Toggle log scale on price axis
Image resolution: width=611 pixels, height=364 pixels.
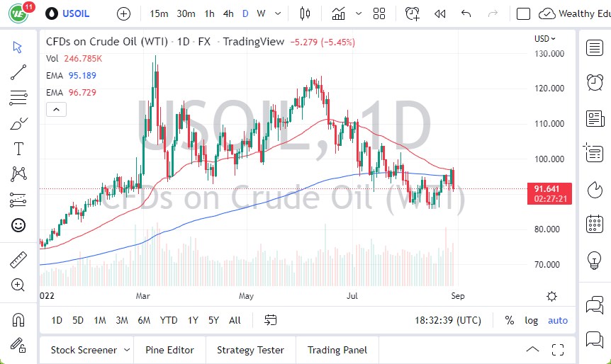(531, 320)
